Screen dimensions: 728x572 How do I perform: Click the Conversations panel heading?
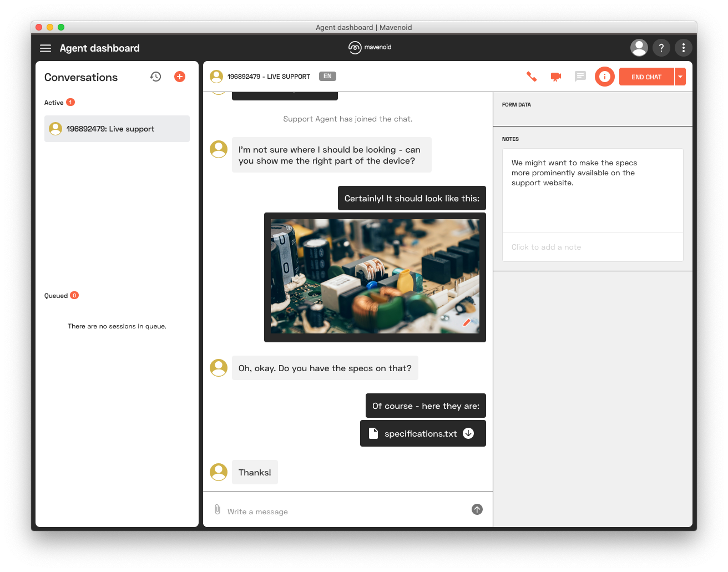tap(81, 77)
